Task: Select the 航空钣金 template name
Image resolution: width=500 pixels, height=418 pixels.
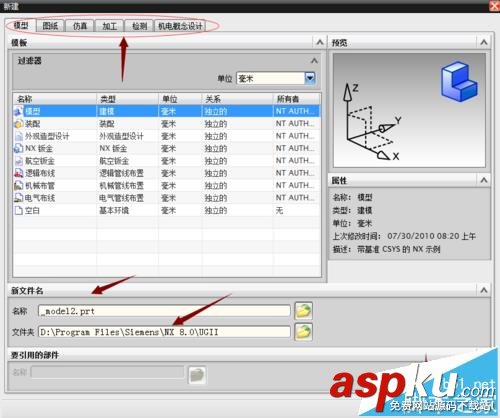Action: click(40, 161)
